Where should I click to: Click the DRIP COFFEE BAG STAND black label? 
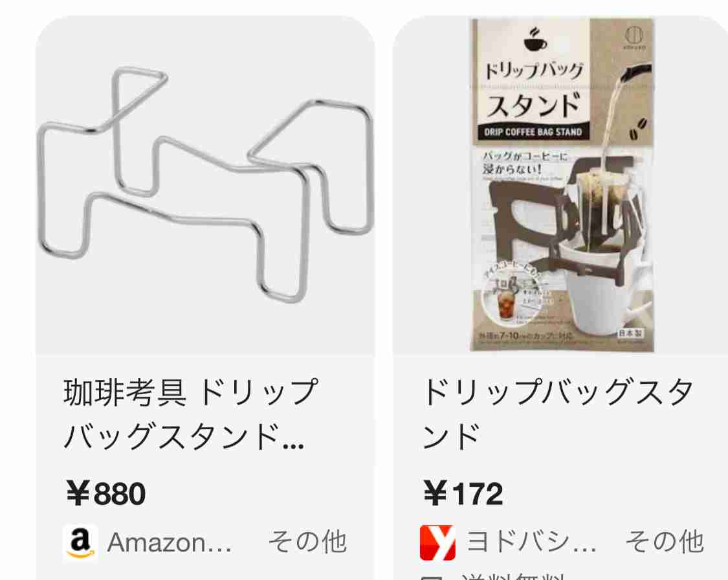point(533,132)
